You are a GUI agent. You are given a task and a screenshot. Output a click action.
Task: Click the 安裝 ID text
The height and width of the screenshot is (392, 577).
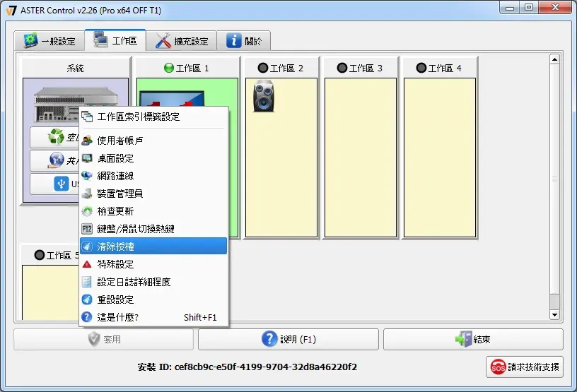click(247, 367)
